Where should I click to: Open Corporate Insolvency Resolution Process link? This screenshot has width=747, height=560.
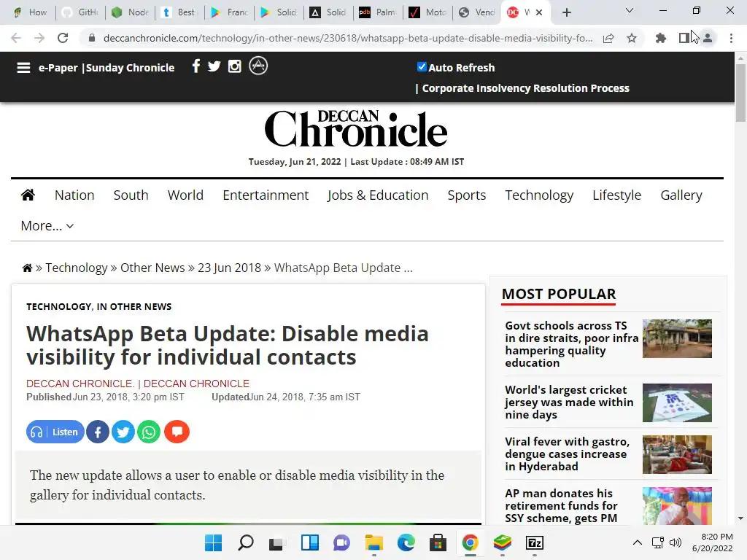(x=525, y=88)
